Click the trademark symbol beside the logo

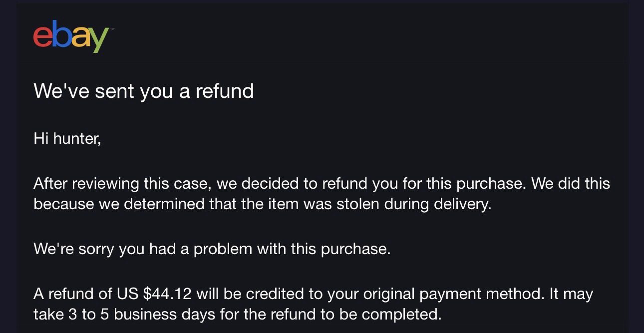click(x=112, y=29)
